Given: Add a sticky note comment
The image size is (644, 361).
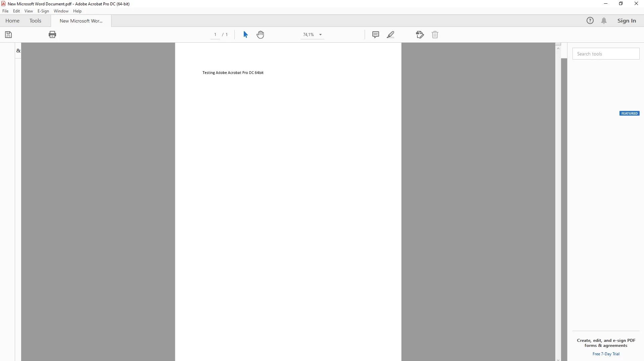Looking at the screenshot, I should click(376, 35).
